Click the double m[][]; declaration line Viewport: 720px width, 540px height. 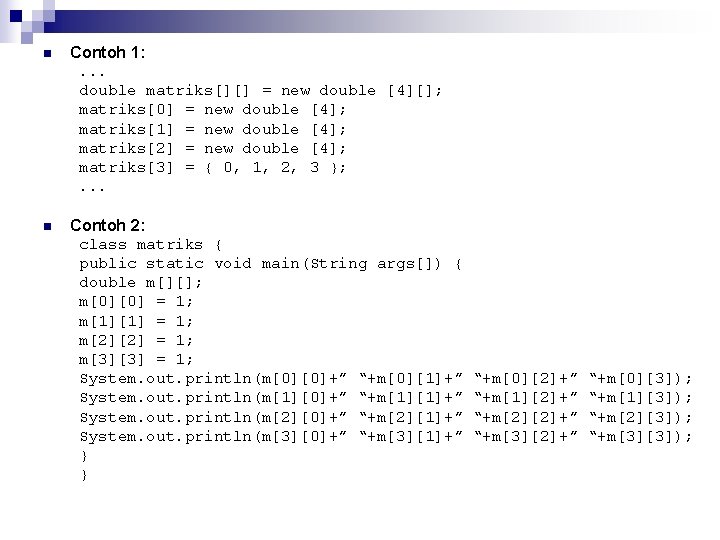[141, 283]
